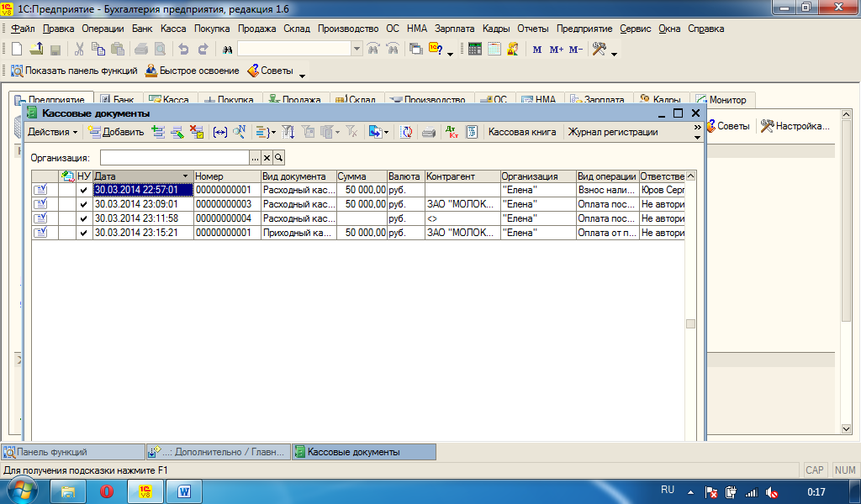
Task: Click the refresh list icon
Action: (407, 132)
